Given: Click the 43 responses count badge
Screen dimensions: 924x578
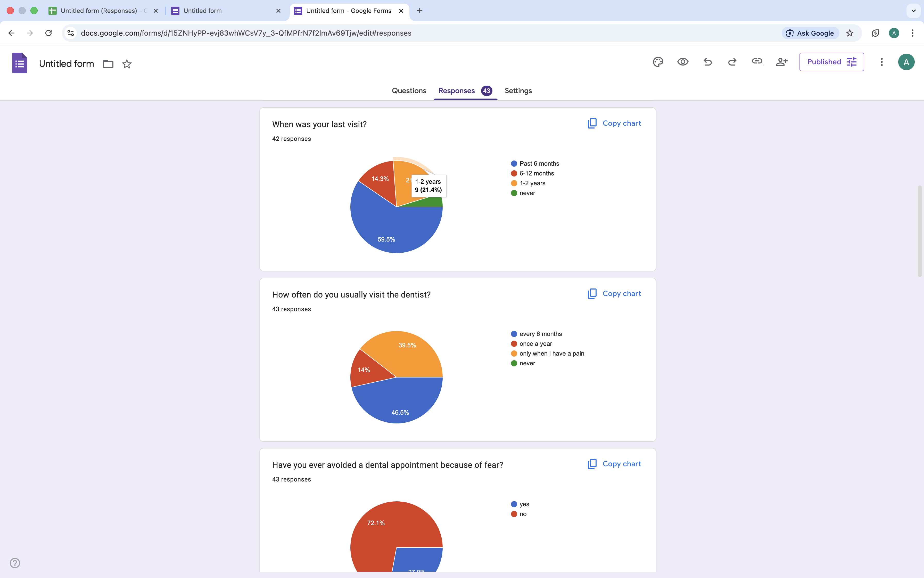Looking at the screenshot, I should pos(486,91).
